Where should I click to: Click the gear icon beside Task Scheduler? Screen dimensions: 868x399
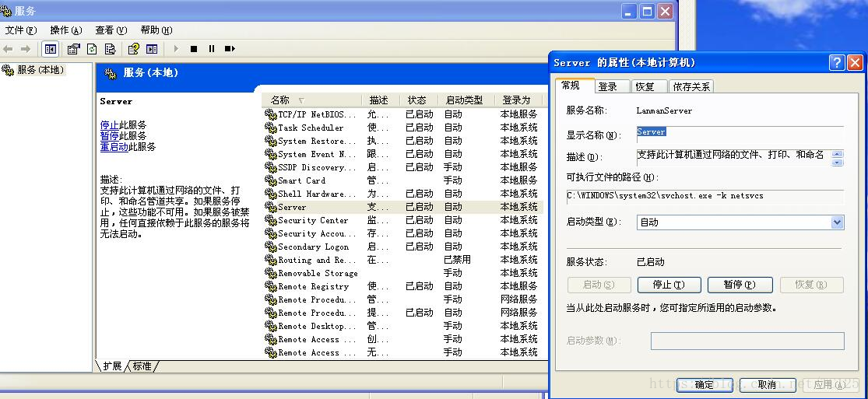(x=271, y=128)
